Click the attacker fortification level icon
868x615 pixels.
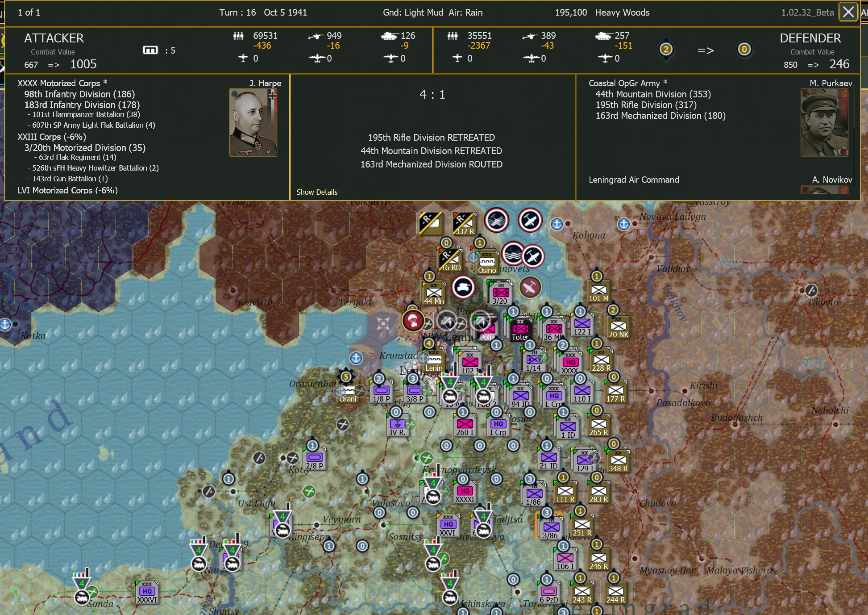coord(150,50)
